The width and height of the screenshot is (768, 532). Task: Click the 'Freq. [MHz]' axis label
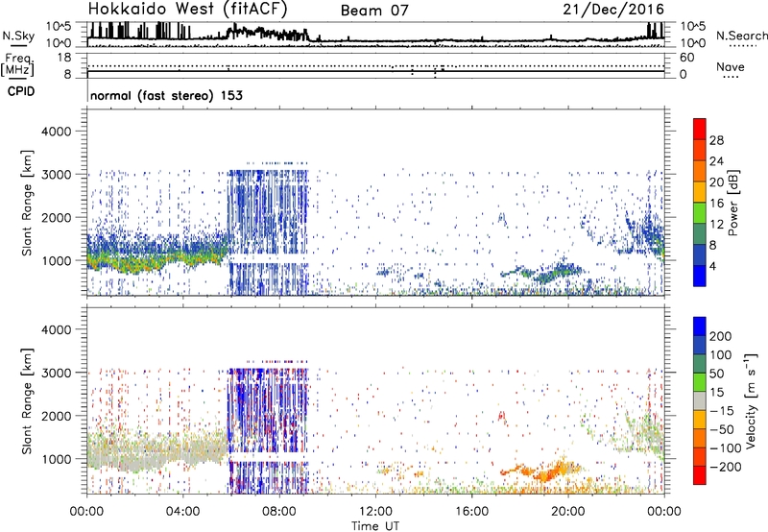point(17,64)
